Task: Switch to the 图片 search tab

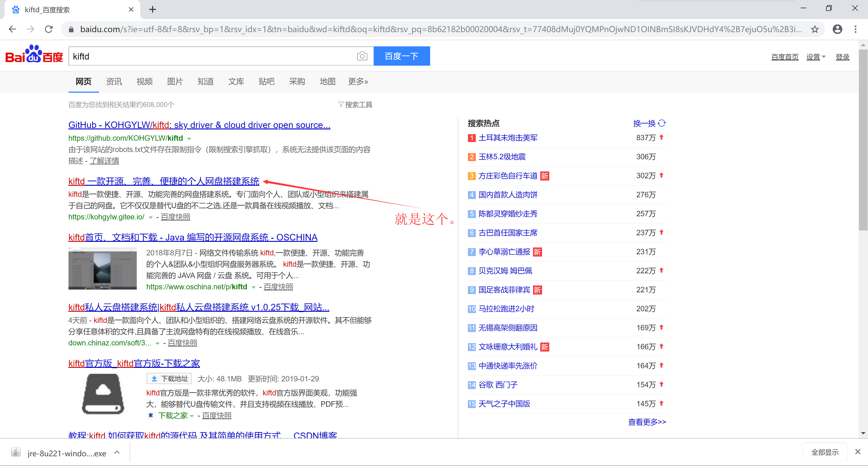Action: [x=175, y=81]
